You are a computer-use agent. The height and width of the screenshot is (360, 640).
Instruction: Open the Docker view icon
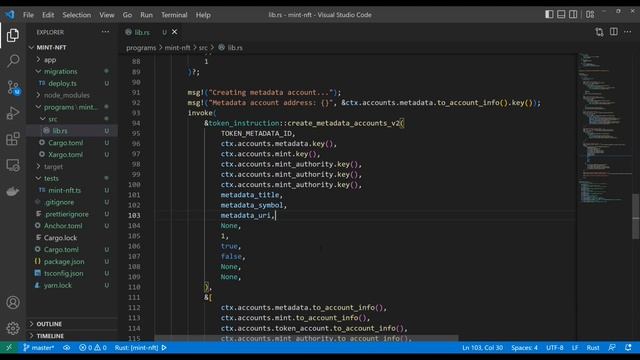[x=13, y=191]
